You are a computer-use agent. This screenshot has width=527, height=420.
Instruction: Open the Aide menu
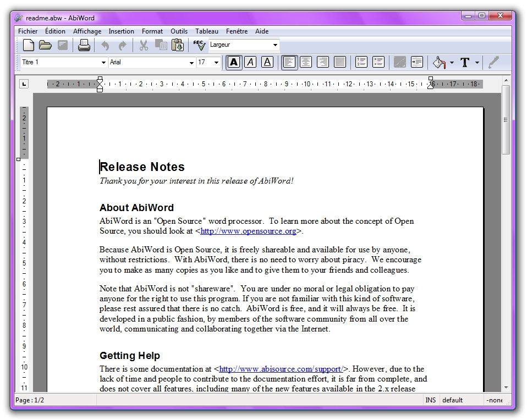pyautogui.click(x=261, y=31)
